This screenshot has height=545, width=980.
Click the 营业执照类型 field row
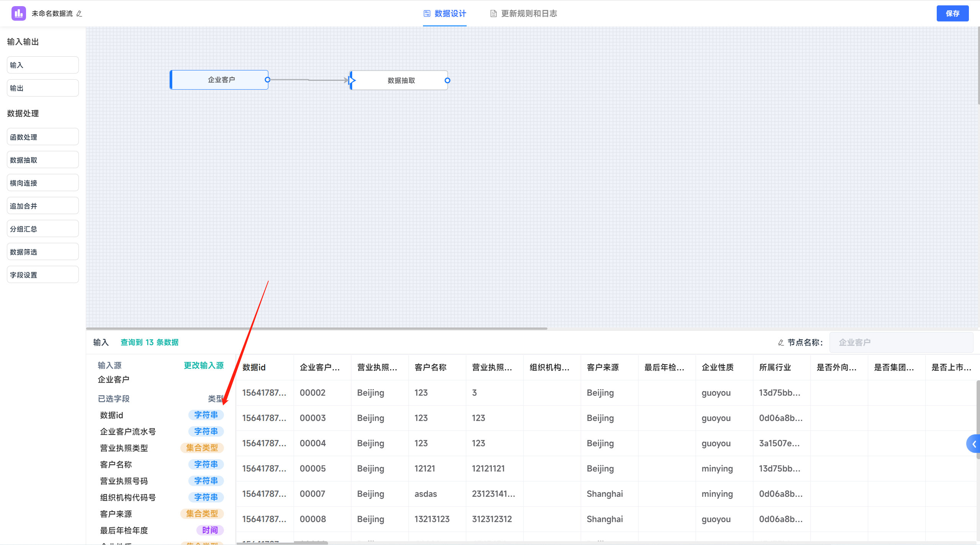pos(161,448)
